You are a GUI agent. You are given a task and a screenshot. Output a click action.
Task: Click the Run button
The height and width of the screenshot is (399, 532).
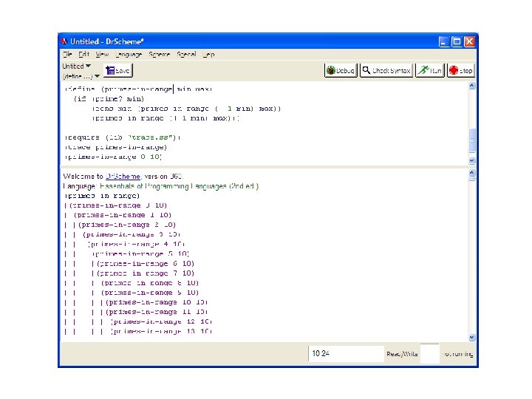coord(430,71)
